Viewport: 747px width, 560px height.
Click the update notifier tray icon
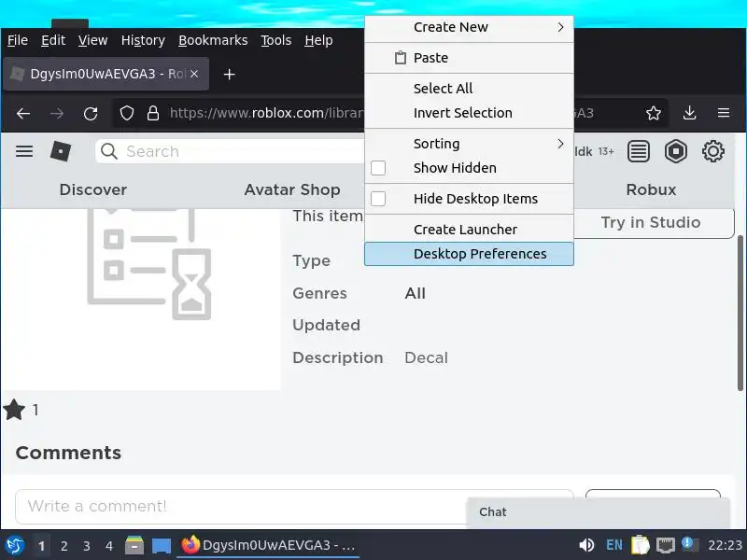click(689, 545)
